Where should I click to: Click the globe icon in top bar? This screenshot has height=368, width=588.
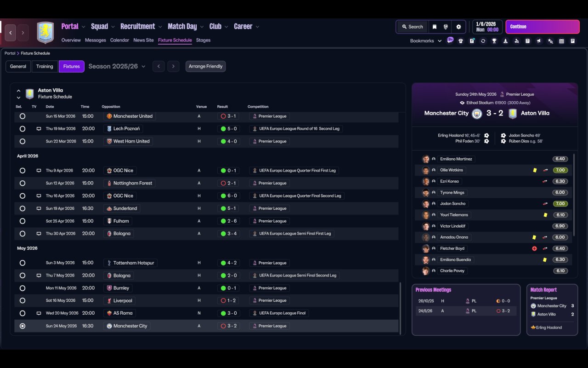pos(446,27)
